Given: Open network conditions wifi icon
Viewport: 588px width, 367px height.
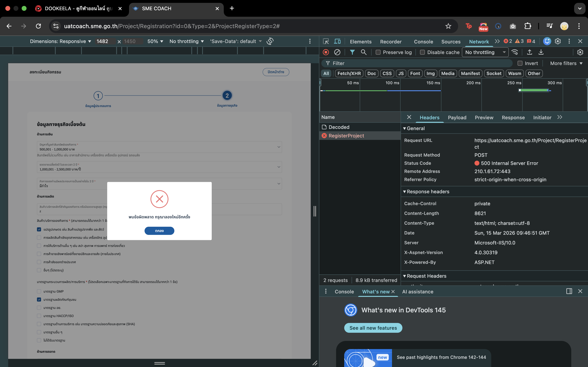Looking at the screenshot, I should pos(515,52).
